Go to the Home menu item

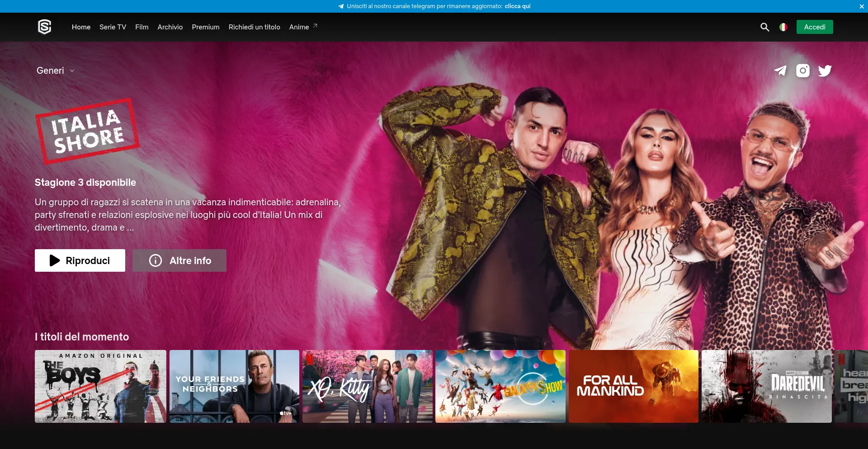pos(81,27)
